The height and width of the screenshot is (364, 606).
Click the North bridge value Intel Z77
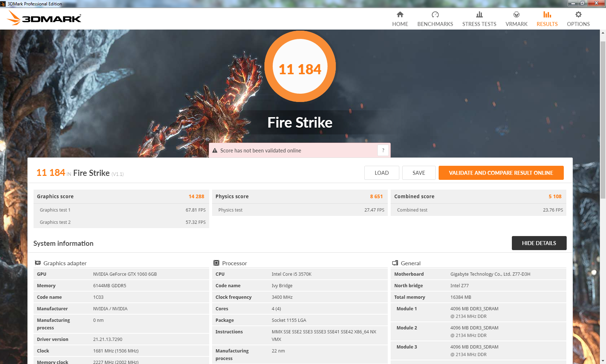(x=460, y=285)
